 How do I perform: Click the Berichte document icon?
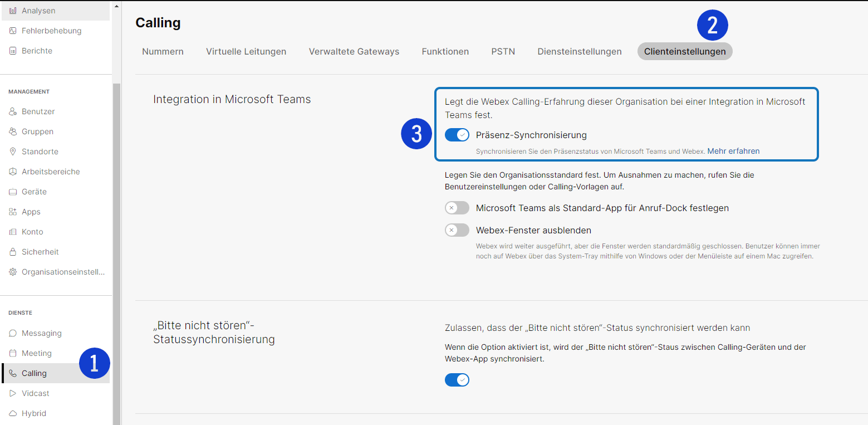coord(13,51)
